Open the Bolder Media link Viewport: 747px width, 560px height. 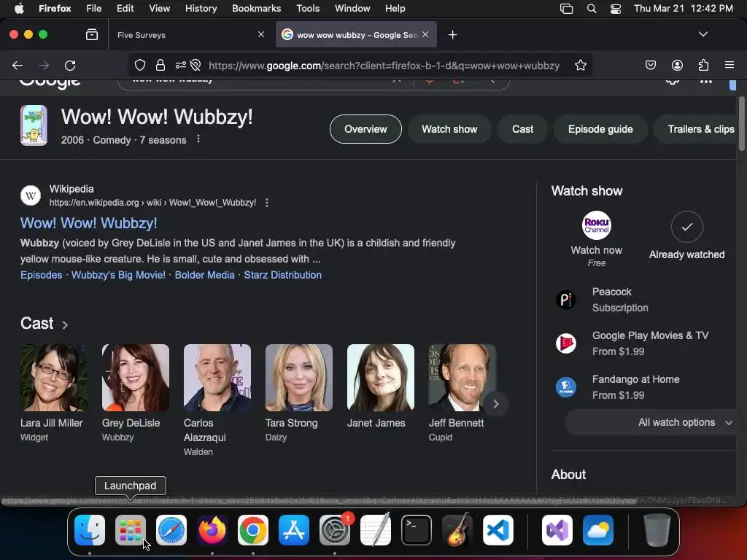(x=204, y=275)
